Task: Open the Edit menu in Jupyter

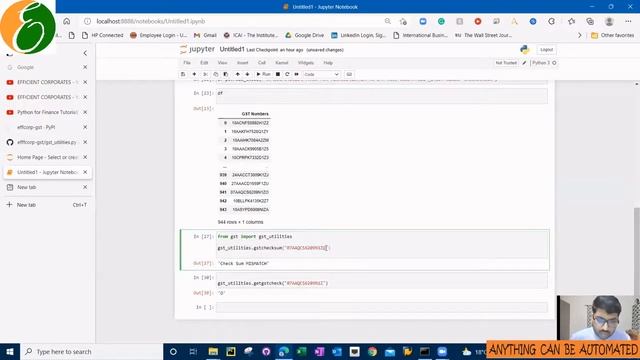Action: (204, 63)
